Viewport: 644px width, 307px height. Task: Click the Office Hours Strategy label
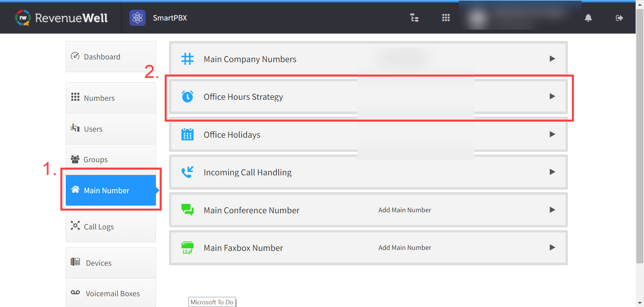[x=243, y=97]
